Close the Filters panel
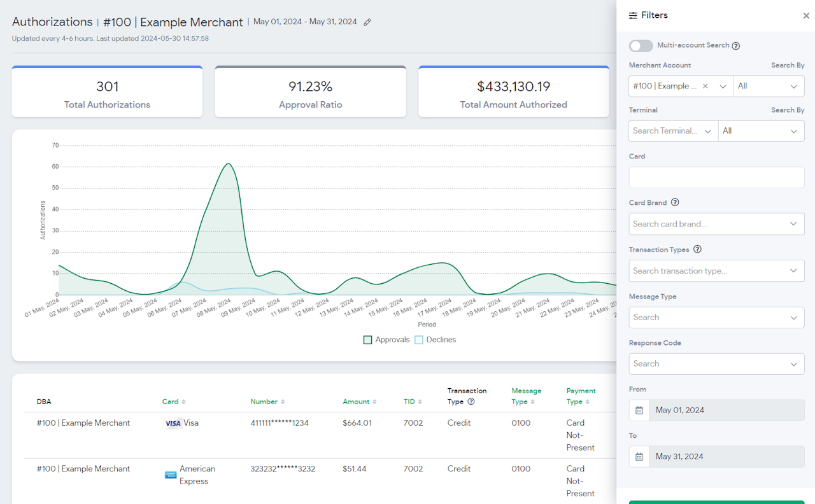This screenshot has width=815, height=504. (806, 16)
